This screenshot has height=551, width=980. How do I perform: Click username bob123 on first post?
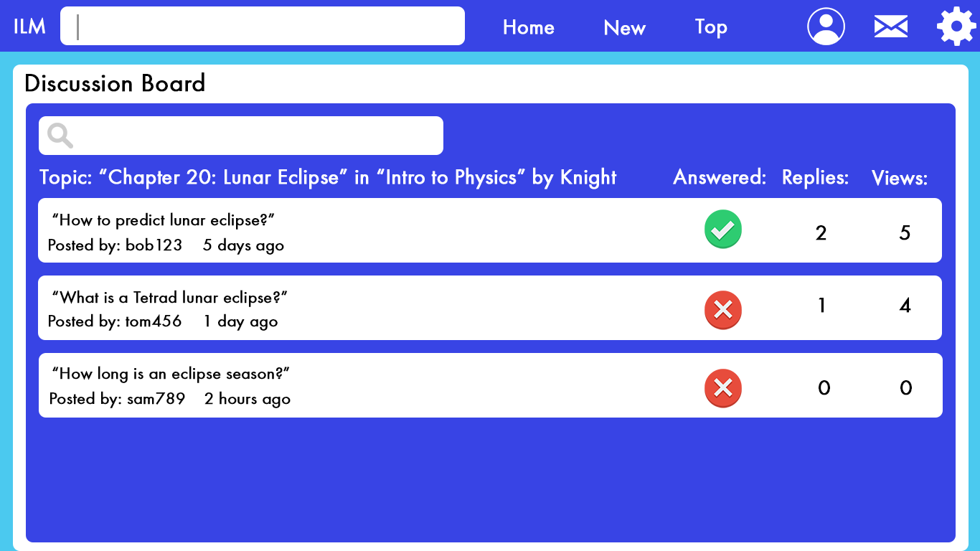coord(154,245)
